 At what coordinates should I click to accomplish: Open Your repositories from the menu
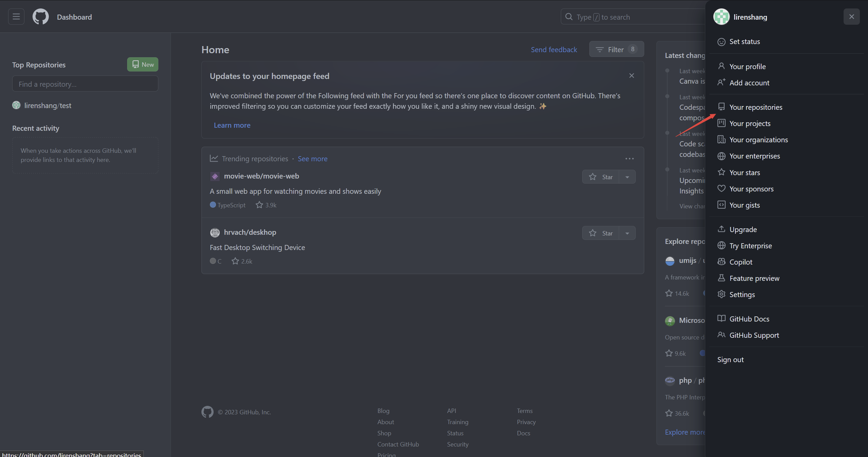[x=787, y=107]
